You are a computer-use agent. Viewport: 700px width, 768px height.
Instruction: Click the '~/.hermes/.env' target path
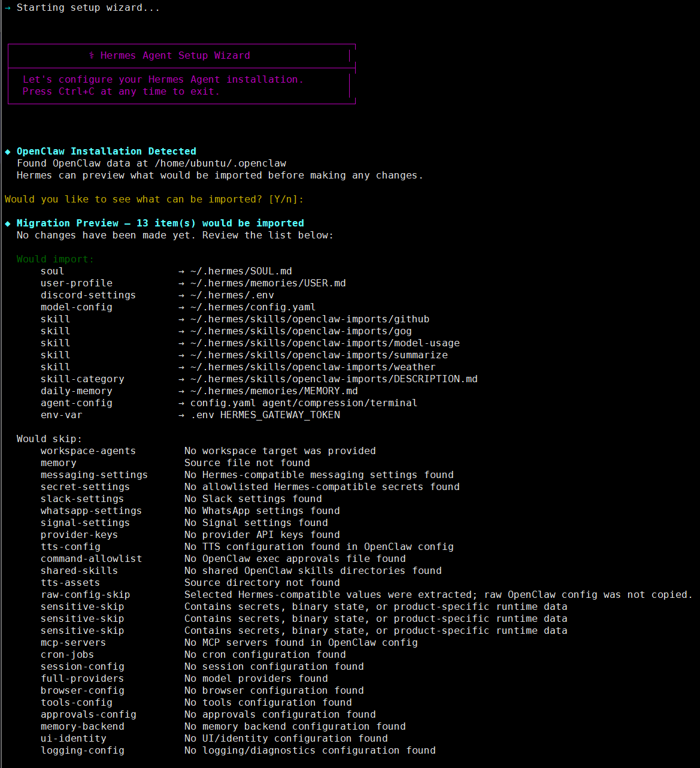pos(232,295)
